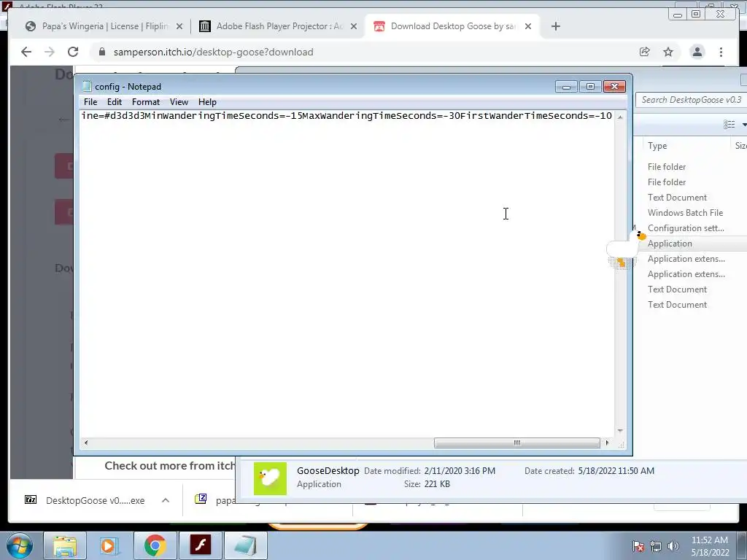Open Windows Explorer from taskbar
The width and height of the screenshot is (747, 560).
point(65,545)
